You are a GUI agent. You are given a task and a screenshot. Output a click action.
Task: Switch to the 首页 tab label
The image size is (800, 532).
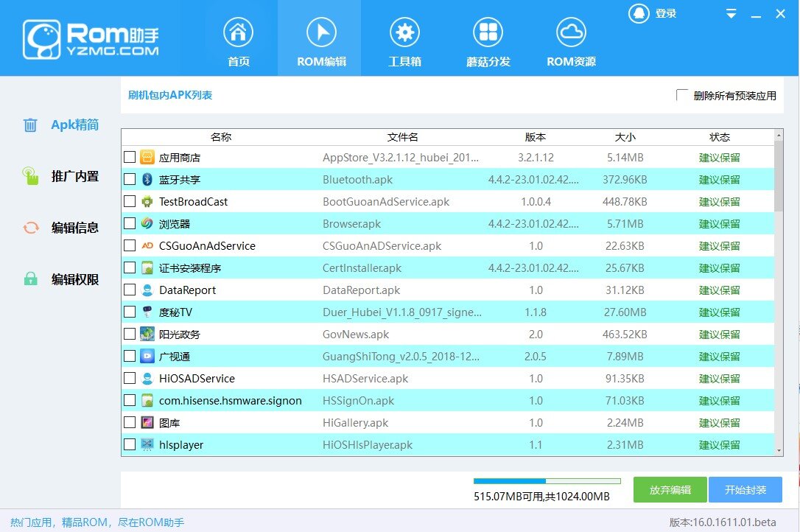click(238, 62)
